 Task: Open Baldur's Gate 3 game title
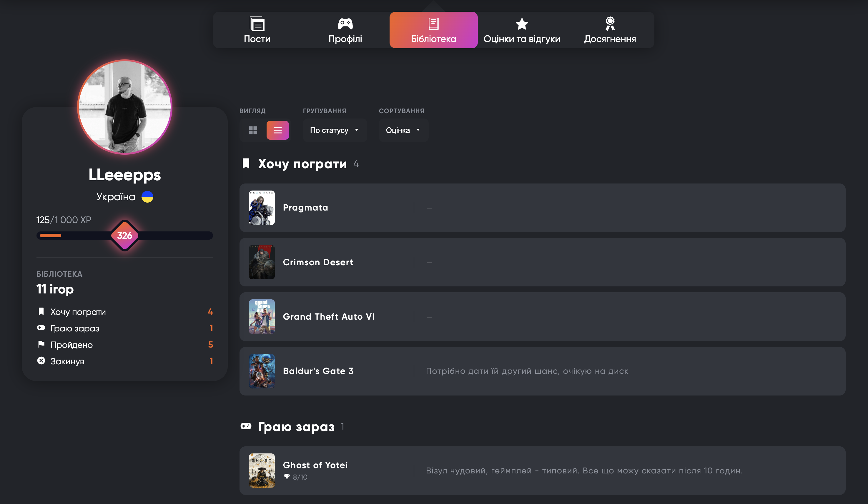click(318, 371)
